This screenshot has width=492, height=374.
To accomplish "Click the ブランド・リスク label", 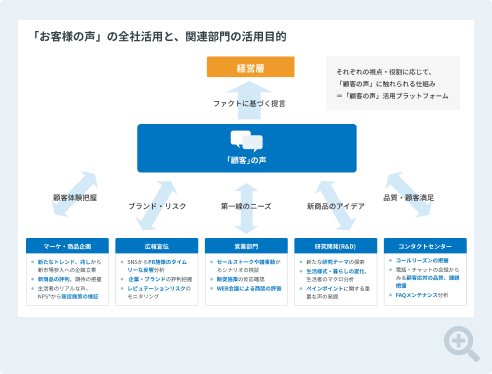I will pos(157,206).
